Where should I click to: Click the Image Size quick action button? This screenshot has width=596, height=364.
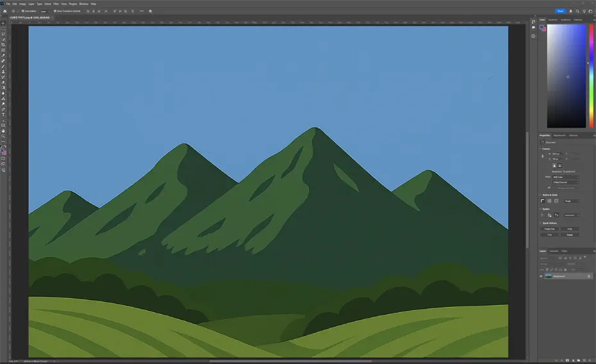point(550,229)
